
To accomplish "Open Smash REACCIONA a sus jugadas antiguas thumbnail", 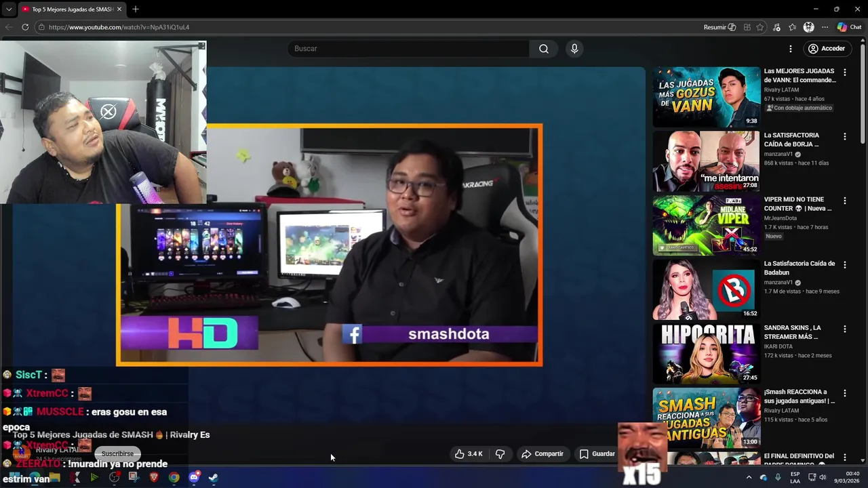I will pyautogui.click(x=707, y=418).
